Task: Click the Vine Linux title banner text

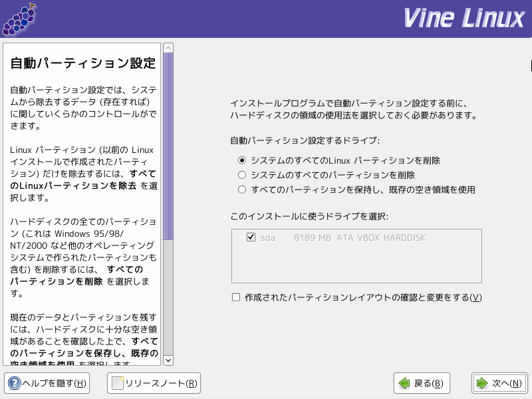Action: [464, 19]
